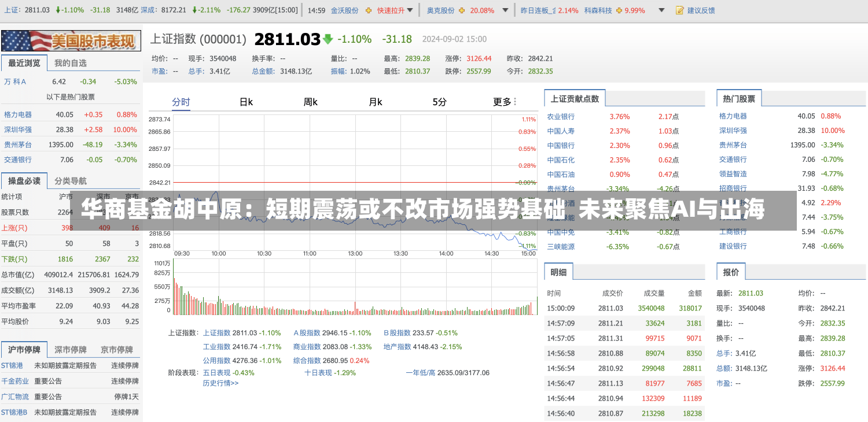Viewport: 868px width, 422px height.
Task: Open 三峡能源 in contribution list
Action: pyautogui.click(x=561, y=246)
